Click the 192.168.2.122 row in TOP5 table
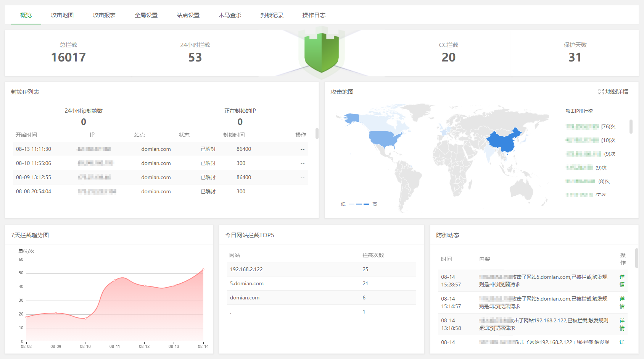Image resolution: width=644 pixels, height=359 pixels. 246,269
